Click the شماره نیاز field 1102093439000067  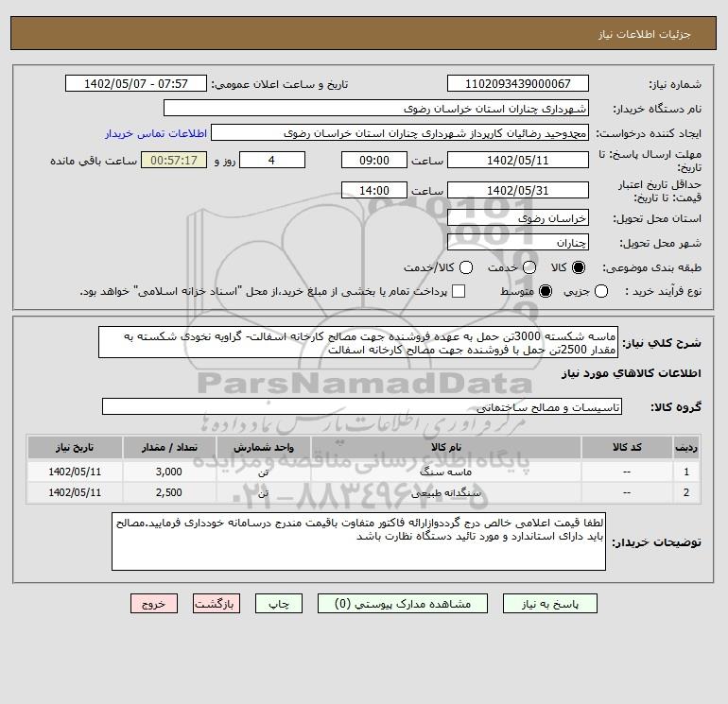pyautogui.click(x=518, y=83)
